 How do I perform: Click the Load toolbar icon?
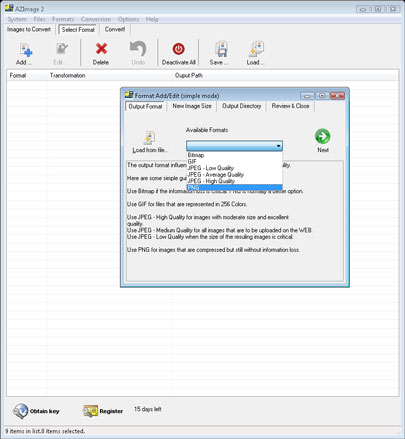pos(256,49)
